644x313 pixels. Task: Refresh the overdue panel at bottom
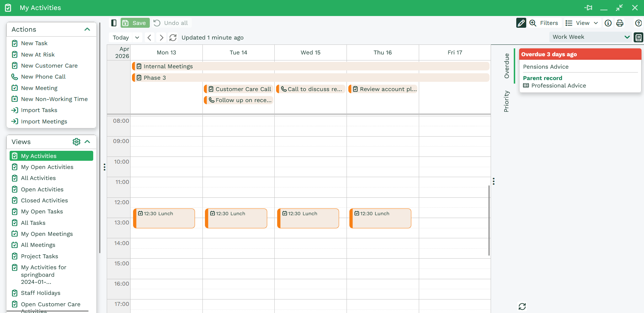click(522, 306)
